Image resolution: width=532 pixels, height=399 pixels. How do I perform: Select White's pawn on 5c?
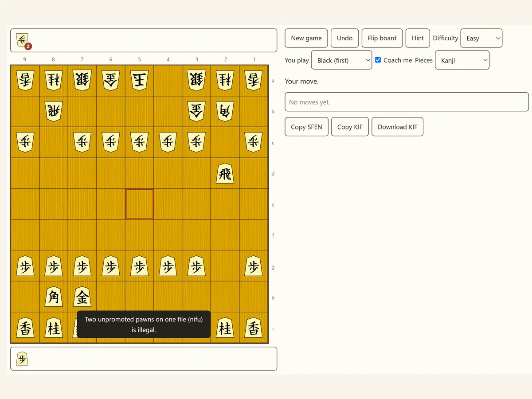click(x=139, y=142)
